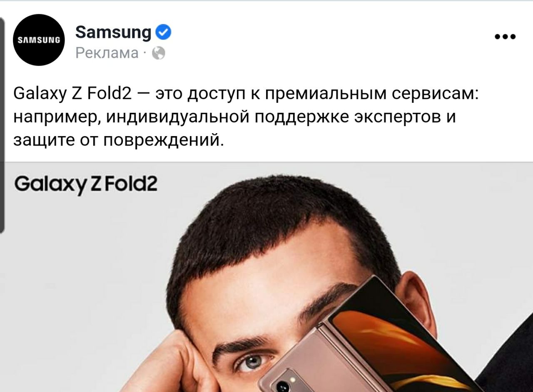Click the globe public audience icon
Screen dimensions: 533x392
(x=159, y=53)
